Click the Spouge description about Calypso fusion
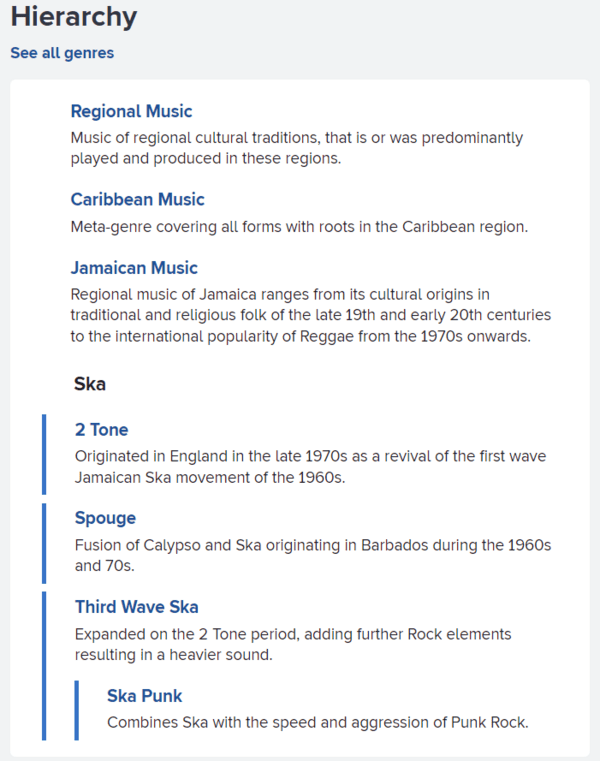Screen dimensions: 600x761 point(312,555)
